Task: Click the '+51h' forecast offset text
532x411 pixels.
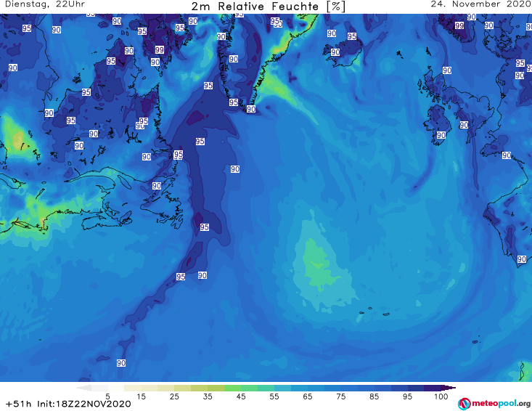Action: point(18,404)
